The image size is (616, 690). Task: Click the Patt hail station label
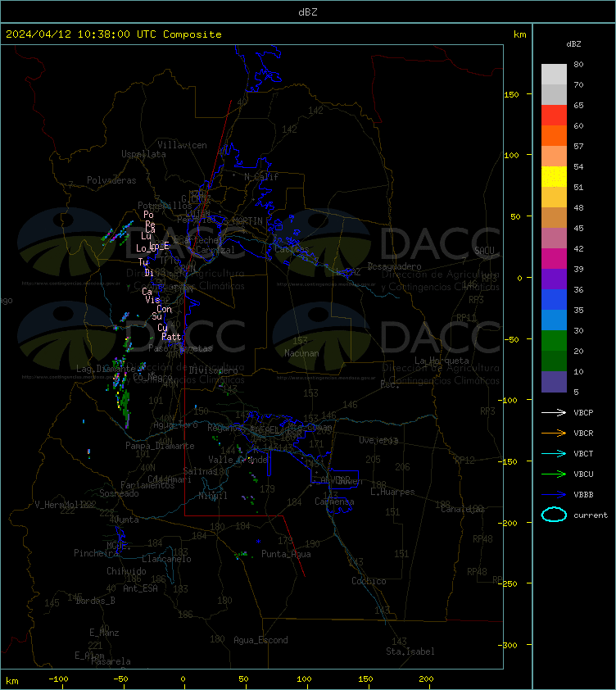click(171, 337)
